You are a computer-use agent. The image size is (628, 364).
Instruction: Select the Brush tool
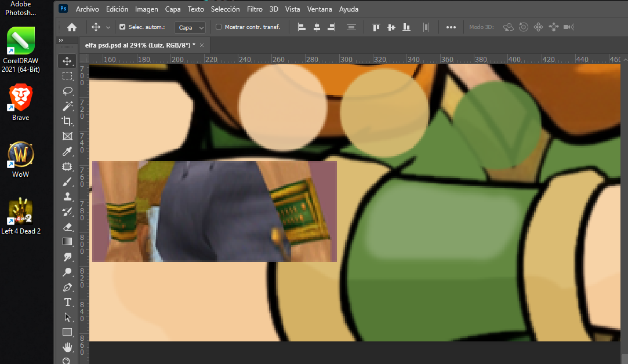point(67,182)
